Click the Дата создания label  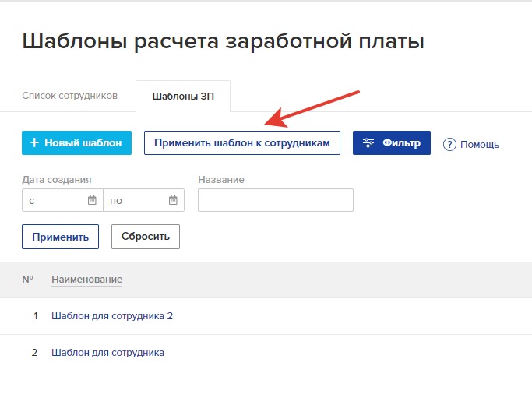tap(57, 179)
